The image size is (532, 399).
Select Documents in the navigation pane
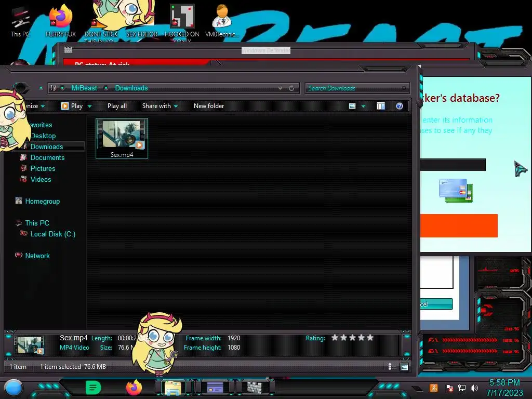coord(47,157)
